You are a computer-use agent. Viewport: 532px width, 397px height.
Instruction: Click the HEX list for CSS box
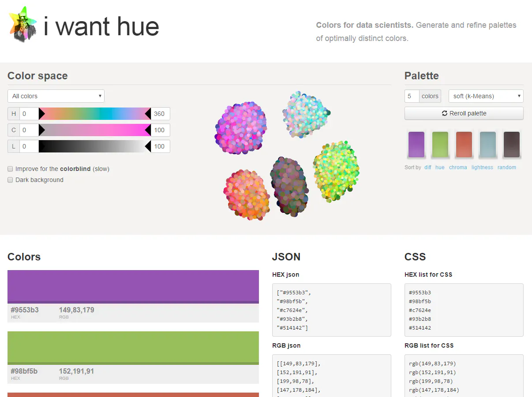click(x=464, y=310)
